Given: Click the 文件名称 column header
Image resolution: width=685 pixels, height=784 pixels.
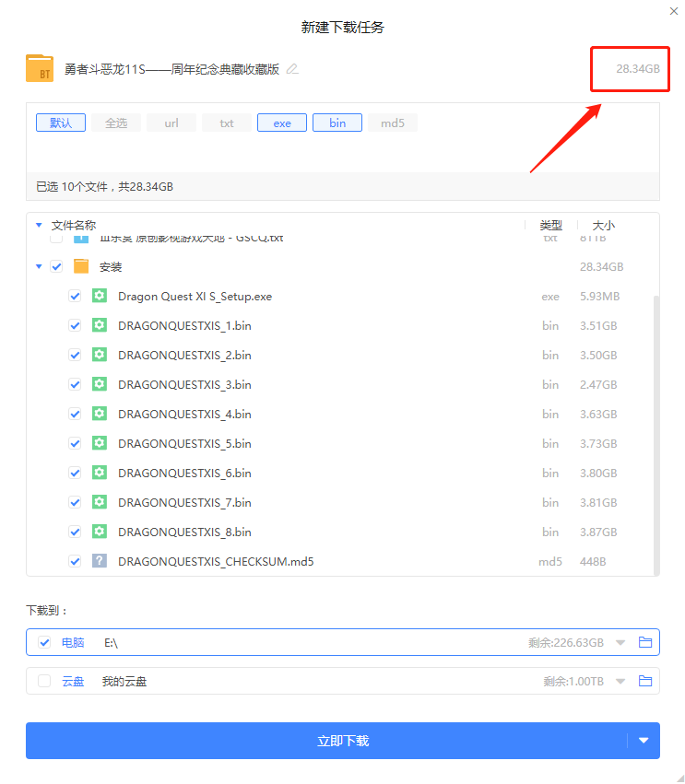Looking at the screenshot, I should tap(74, 225).
